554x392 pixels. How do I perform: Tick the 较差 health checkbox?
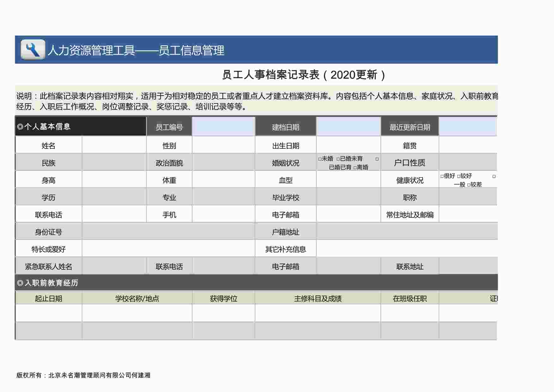click(x=469, y=185)
